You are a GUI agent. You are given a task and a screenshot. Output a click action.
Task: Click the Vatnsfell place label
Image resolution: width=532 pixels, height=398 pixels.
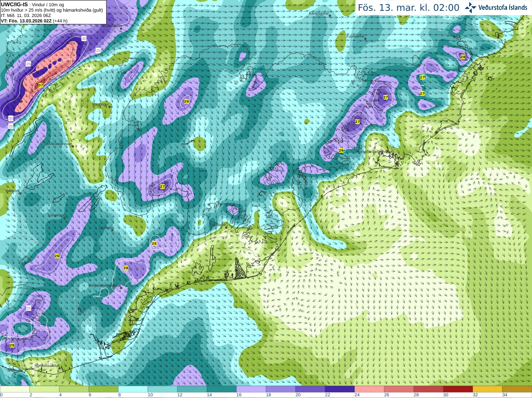point(12,191)
